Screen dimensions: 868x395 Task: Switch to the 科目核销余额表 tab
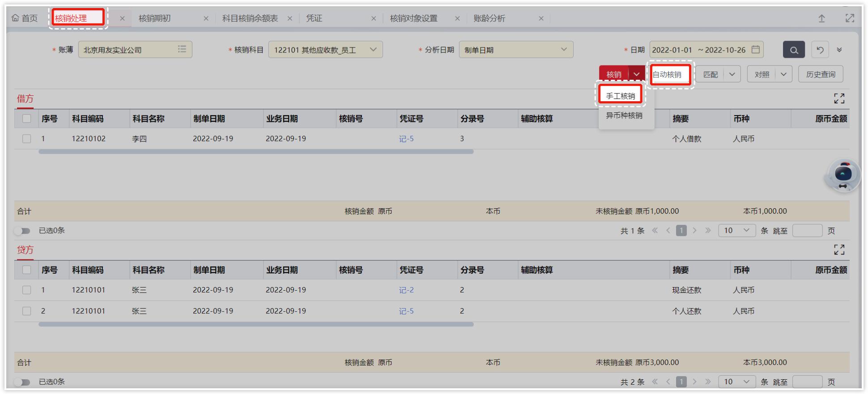click(250, 18)
